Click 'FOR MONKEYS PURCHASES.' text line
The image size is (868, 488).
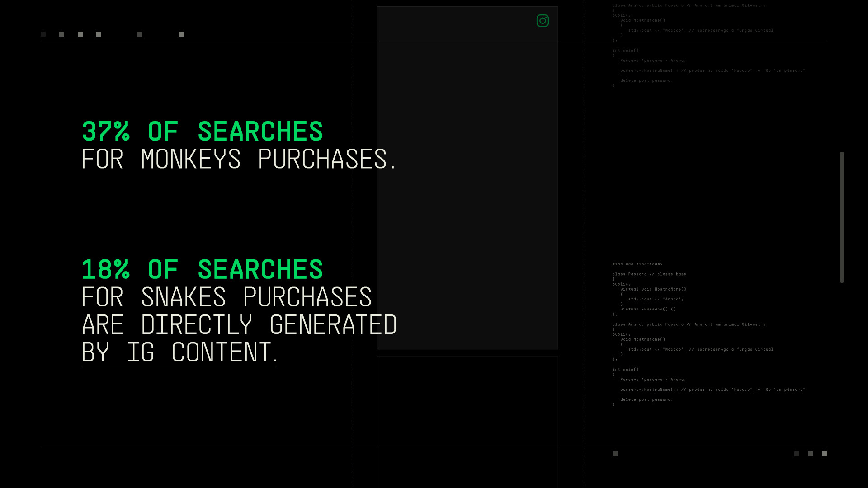(239, 159)
